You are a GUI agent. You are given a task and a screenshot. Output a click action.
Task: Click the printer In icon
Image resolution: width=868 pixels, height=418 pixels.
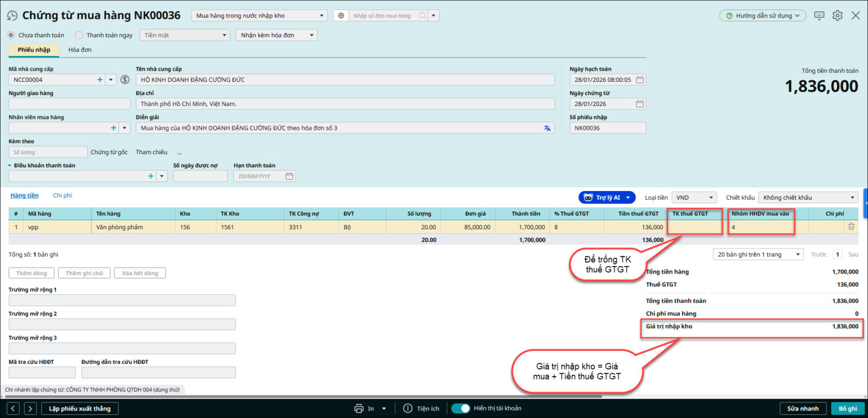point(359,409)
